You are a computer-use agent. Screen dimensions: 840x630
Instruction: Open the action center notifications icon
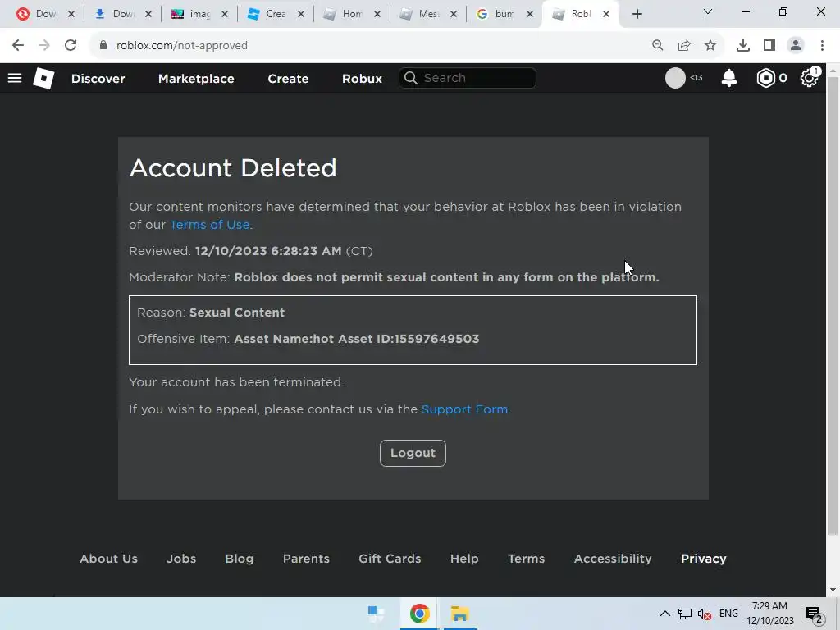point(815,614)
